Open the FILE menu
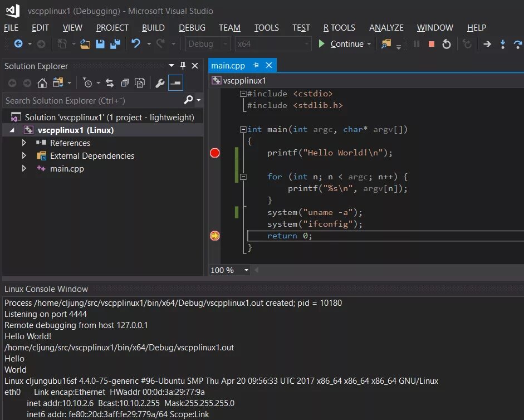 click(x=11, y=28)
